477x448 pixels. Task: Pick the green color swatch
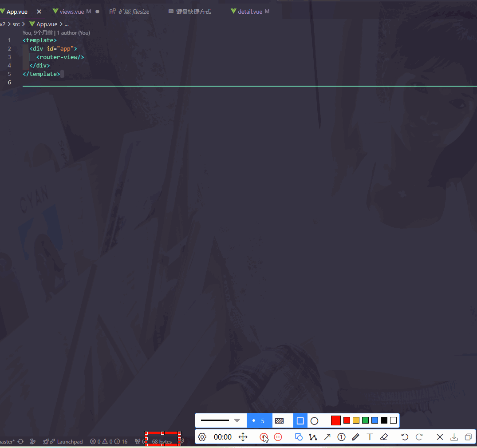[x=365, y=420]
